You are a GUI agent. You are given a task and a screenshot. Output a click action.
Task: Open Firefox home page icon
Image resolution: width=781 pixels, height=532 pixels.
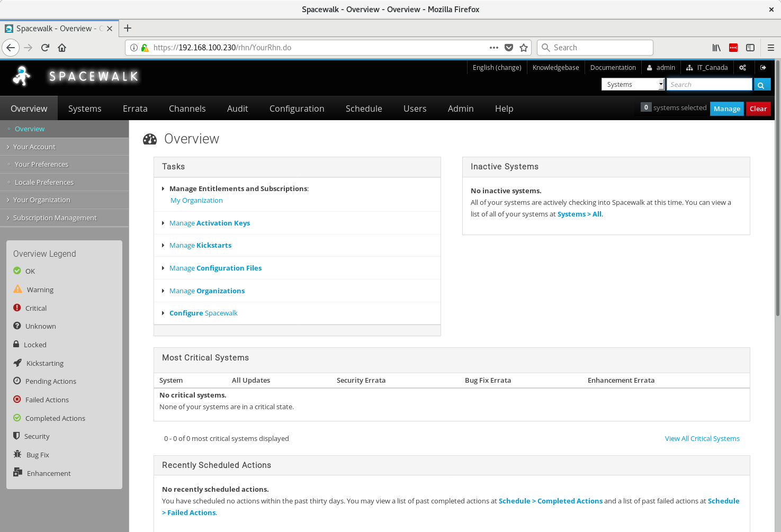click(62, 48)
